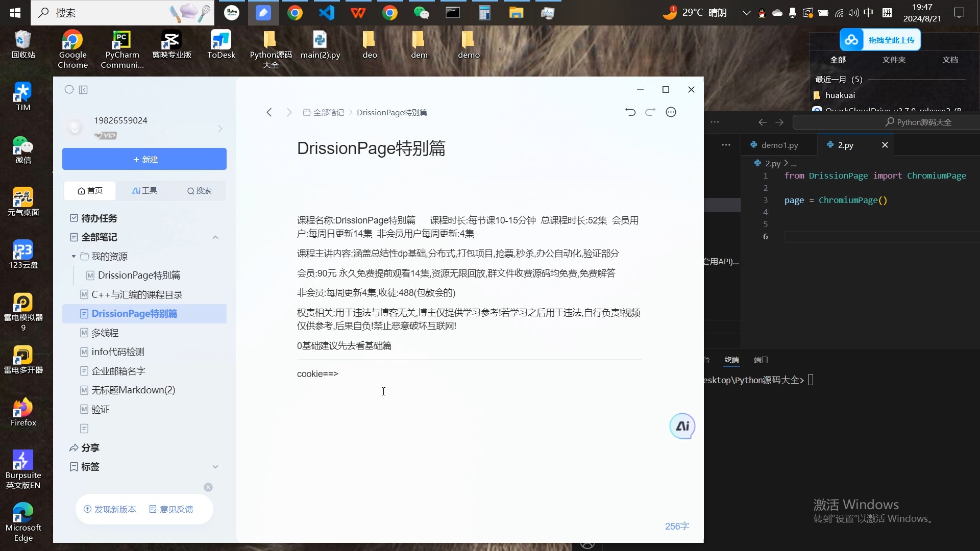Click the 意见反馈 feedback link

pos(171,509)
